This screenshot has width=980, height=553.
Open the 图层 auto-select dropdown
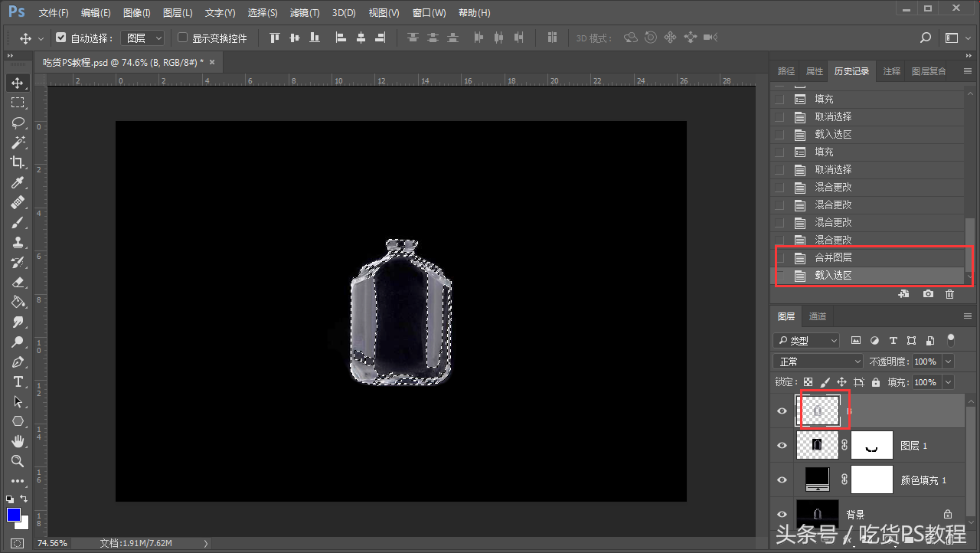(x=143, y=38)
